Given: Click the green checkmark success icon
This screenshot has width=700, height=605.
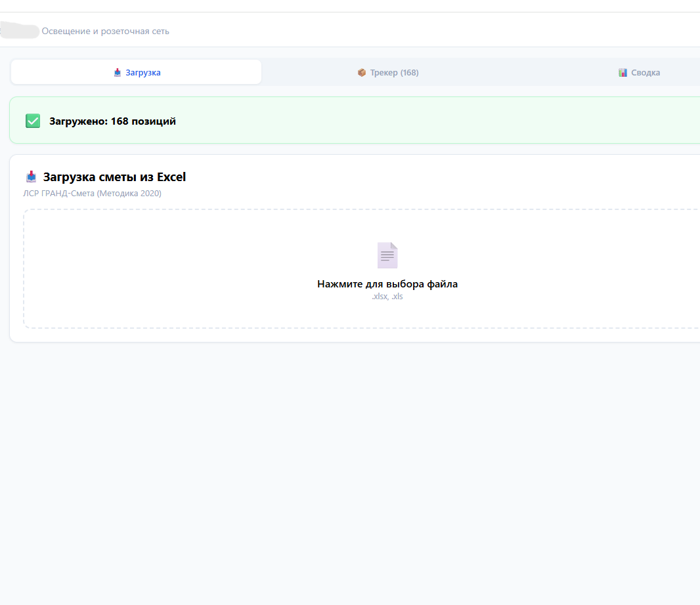Looking at the screenshot, I should (33, 121).
